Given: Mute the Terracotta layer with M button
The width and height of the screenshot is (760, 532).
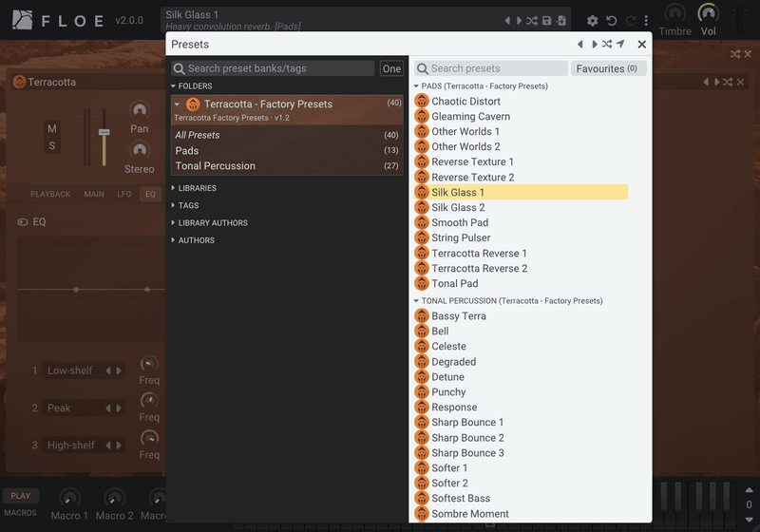Looking at the screenshot, I should [x=52, y=128].
